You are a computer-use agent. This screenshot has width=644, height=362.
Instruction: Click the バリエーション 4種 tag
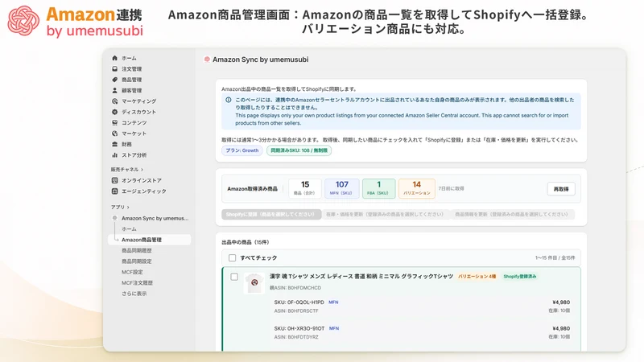click(x=477, y=277)
